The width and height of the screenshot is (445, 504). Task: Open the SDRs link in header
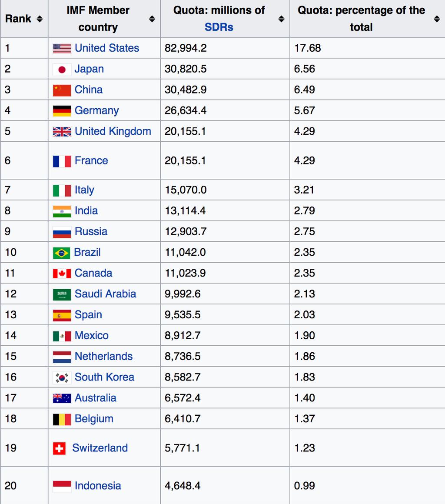tap(219, 27)
